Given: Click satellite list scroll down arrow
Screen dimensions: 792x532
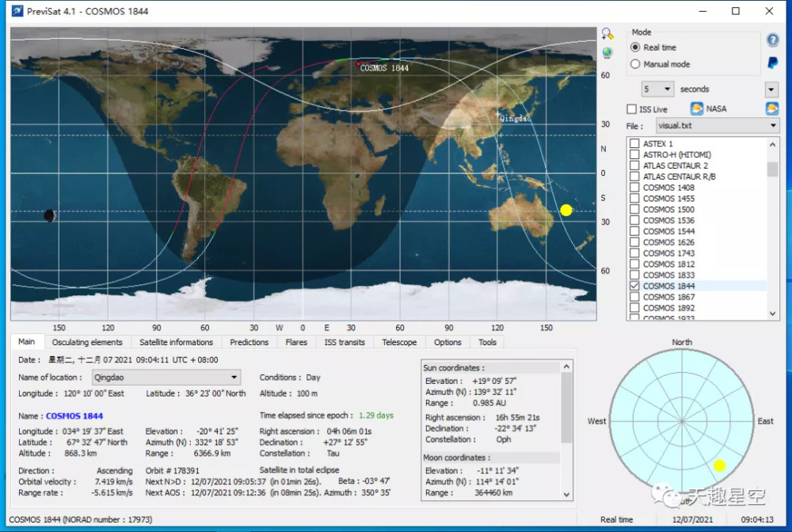Looking at the screenshot, I should tap(772, 313).
